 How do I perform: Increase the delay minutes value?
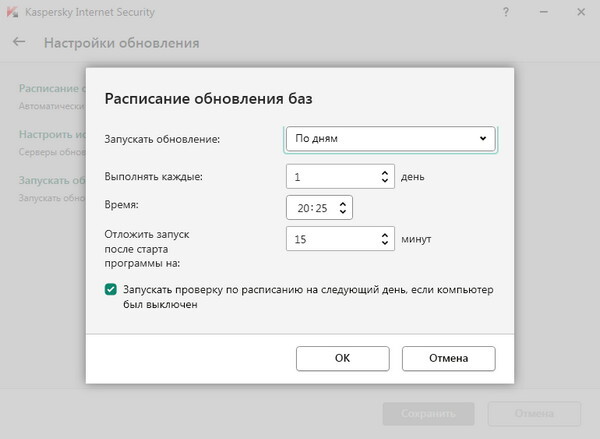386,234
